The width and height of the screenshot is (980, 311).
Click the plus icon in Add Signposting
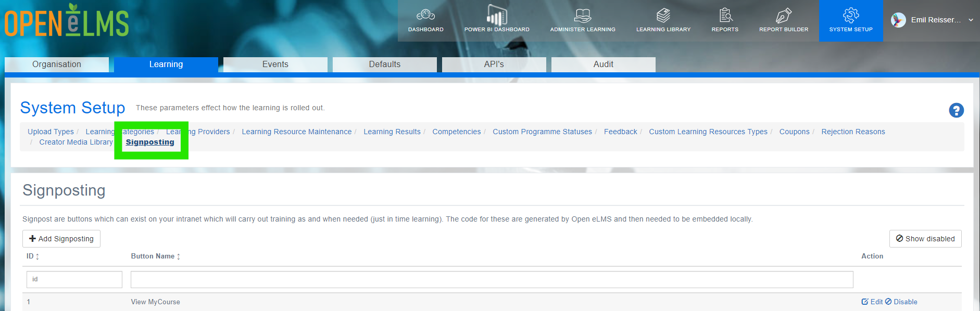click(x=32, y=239)
